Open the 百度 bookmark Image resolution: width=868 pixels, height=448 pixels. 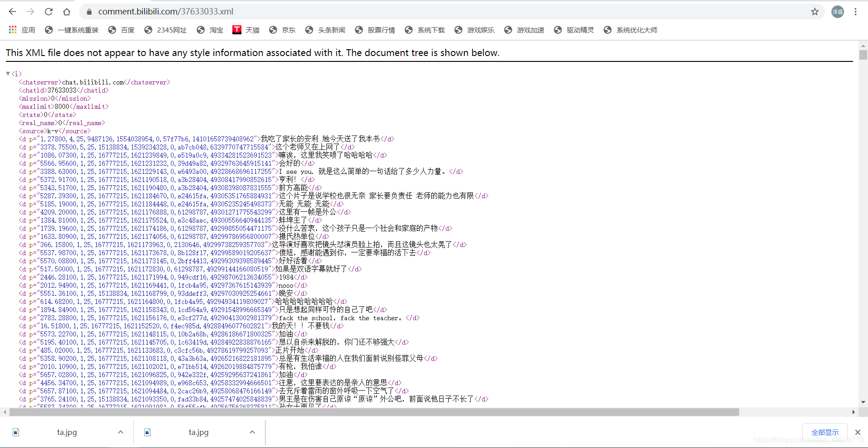121,30
